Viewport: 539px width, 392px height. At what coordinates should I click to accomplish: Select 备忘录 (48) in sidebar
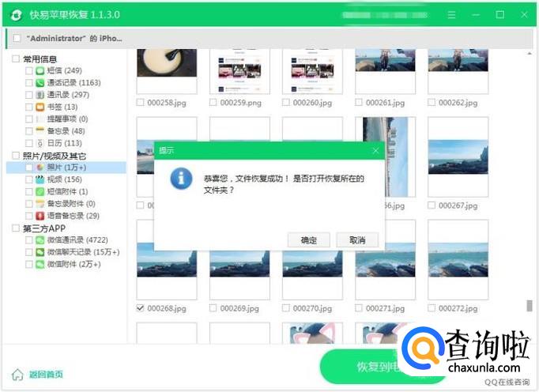(x=66, y=131)
